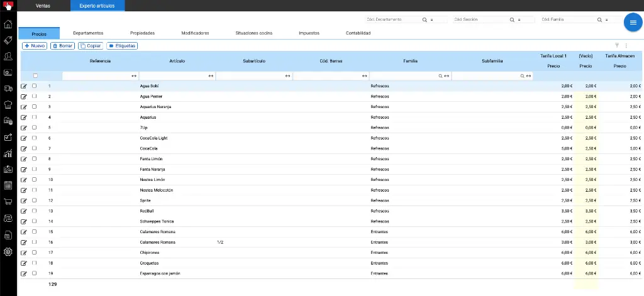This screenshot has width=644, height=296.
Task: Open the '=' operator for Cód. Departamento
Action: (x=431, y=19)
